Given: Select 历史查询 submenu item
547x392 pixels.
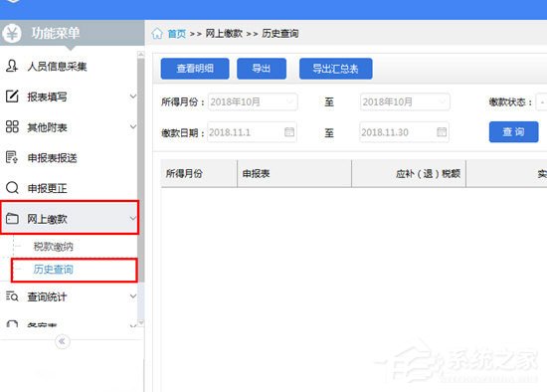Looking at the screenshot, I should [x=53, y=270].
